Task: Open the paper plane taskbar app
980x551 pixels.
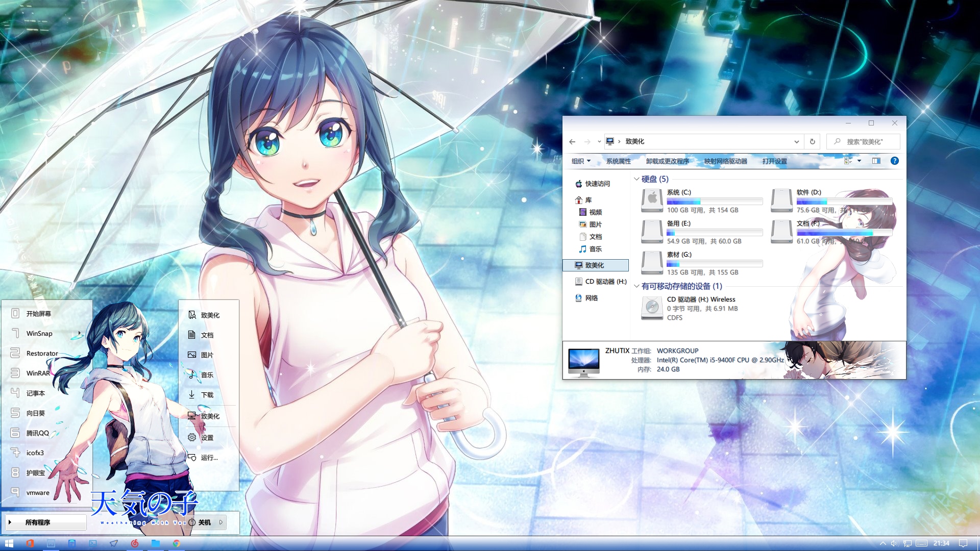Action: 114,543
